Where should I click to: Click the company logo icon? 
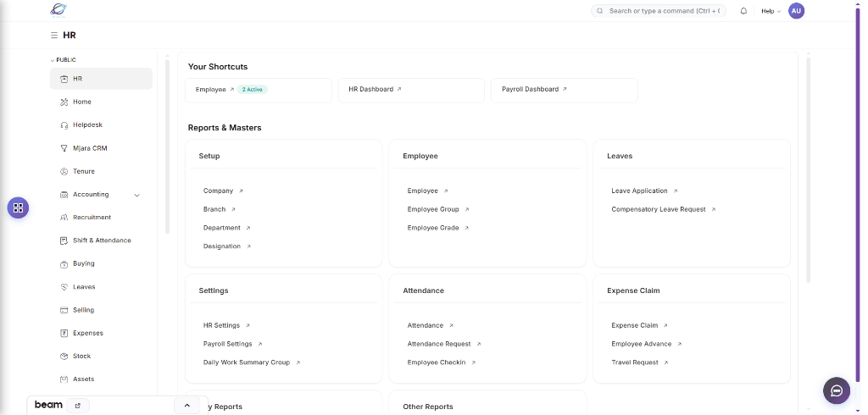[58, 10]
